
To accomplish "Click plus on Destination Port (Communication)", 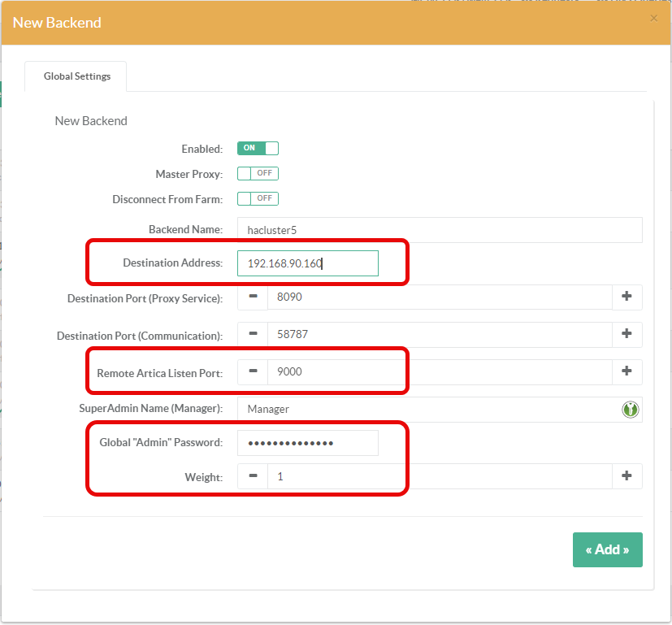I will pyautogui.click(x=626, y=335).
